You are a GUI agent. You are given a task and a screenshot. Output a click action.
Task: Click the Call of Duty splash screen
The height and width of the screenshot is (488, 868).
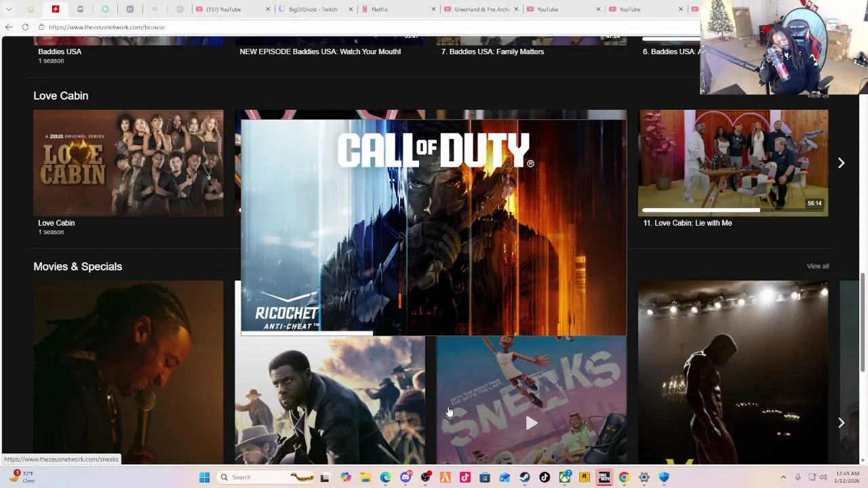point(434,227)
